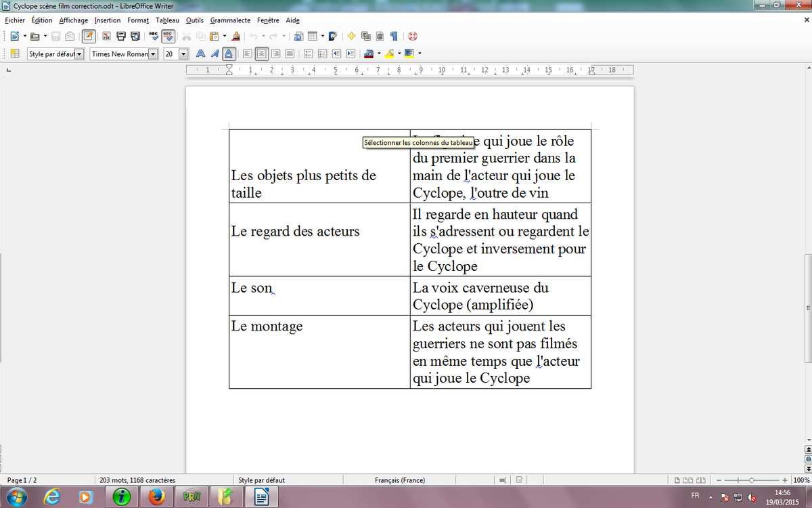The height and width of the screenshot is (508, 812).
Task: Toggle automatic spell checking
Action: (x=168, y=36)
